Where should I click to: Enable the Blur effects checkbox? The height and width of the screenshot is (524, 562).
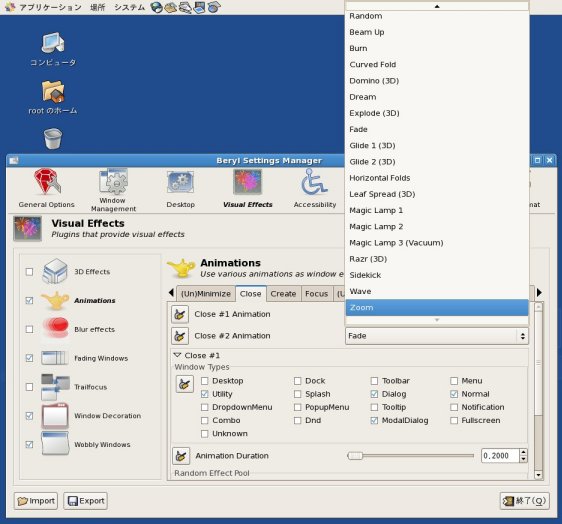click(x=29, y=329)
